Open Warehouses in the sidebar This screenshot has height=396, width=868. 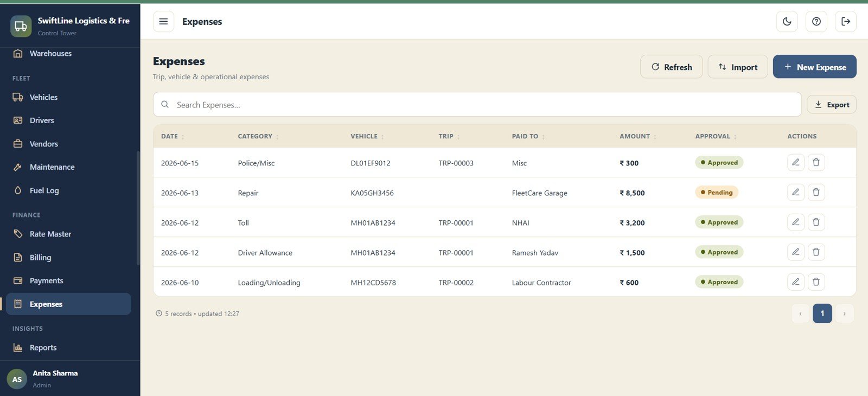click(68, 53)
